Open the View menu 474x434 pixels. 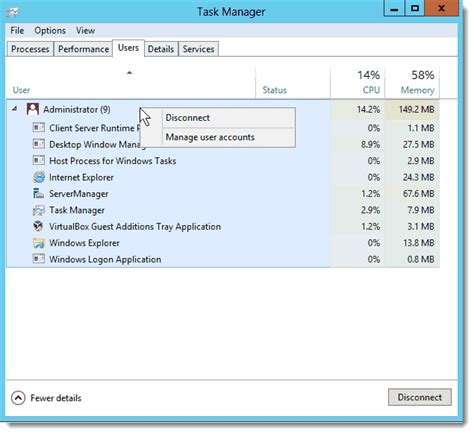coord(85,31)
